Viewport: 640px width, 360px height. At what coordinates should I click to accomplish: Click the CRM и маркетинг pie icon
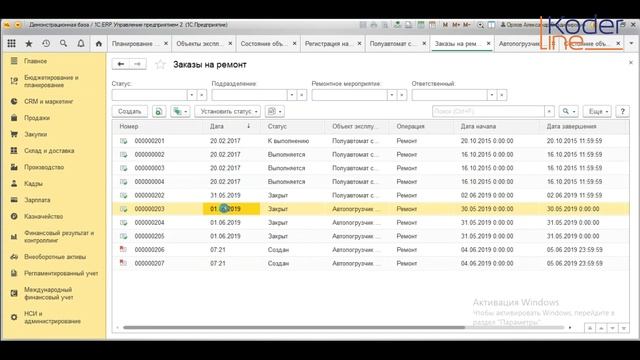(14, 101)
